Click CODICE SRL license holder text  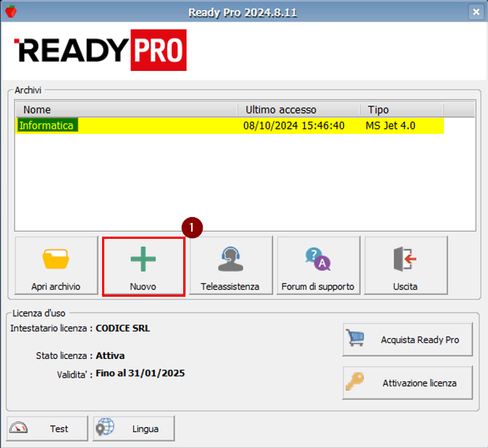[123, 329]
